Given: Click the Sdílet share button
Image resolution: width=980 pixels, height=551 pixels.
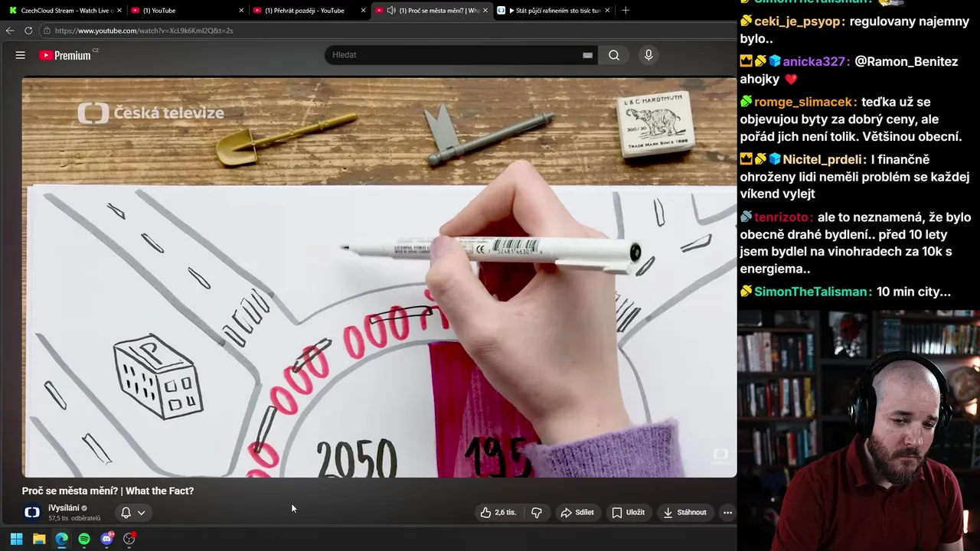Looking at the screenshot, I should [577, 513].
